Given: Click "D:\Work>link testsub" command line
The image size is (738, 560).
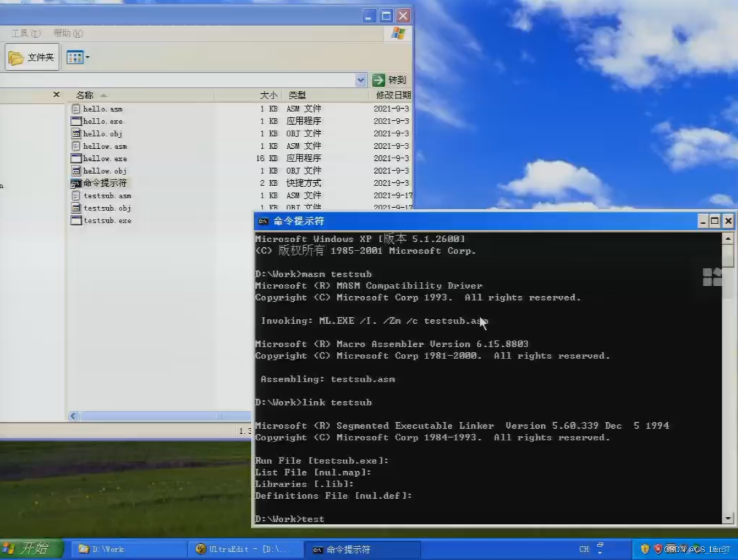Looking at the screenshot, I should [x=313, y=402].
